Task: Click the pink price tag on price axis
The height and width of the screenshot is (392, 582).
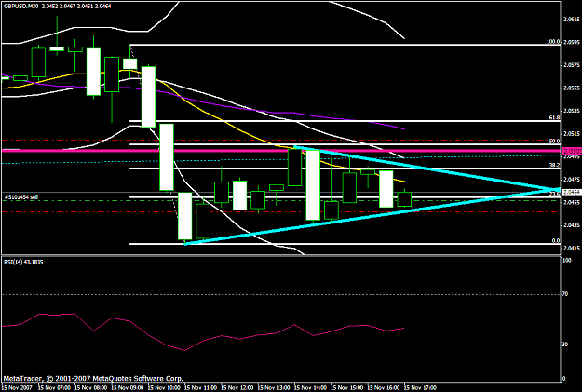Action: 571,151
